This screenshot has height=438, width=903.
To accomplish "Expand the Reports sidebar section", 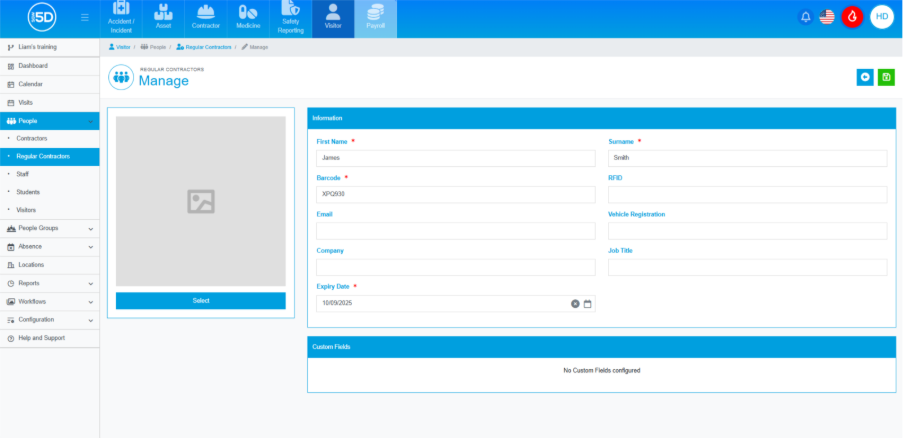I will click(49, 284).
